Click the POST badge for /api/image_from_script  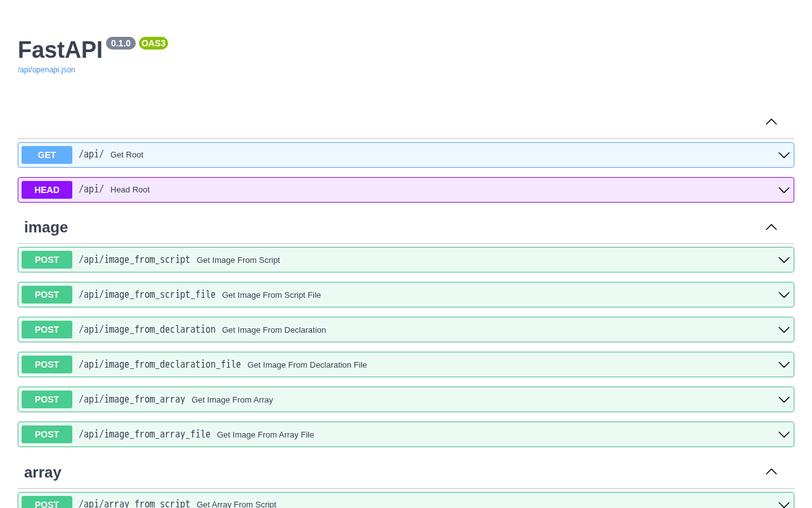point(47,260)
